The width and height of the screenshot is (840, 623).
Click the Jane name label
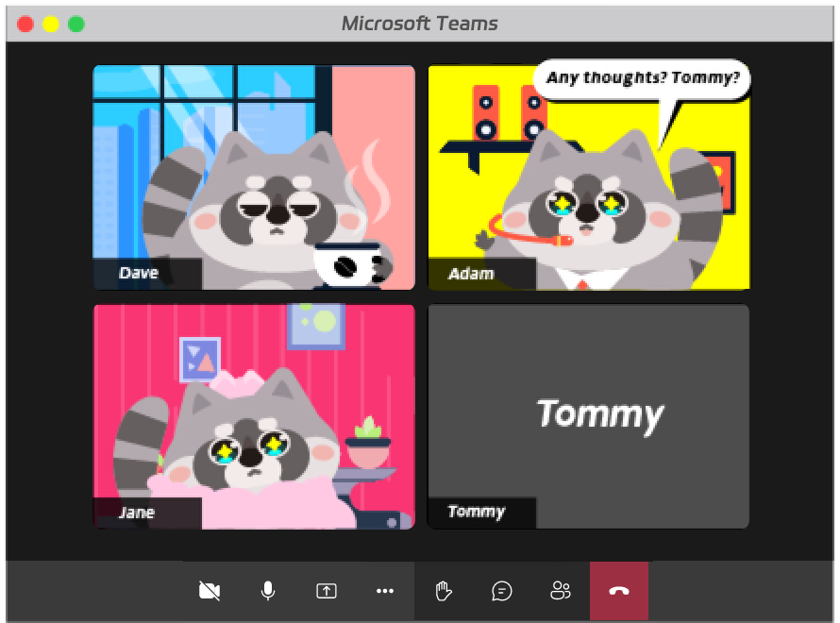click(x=137, y=513)
